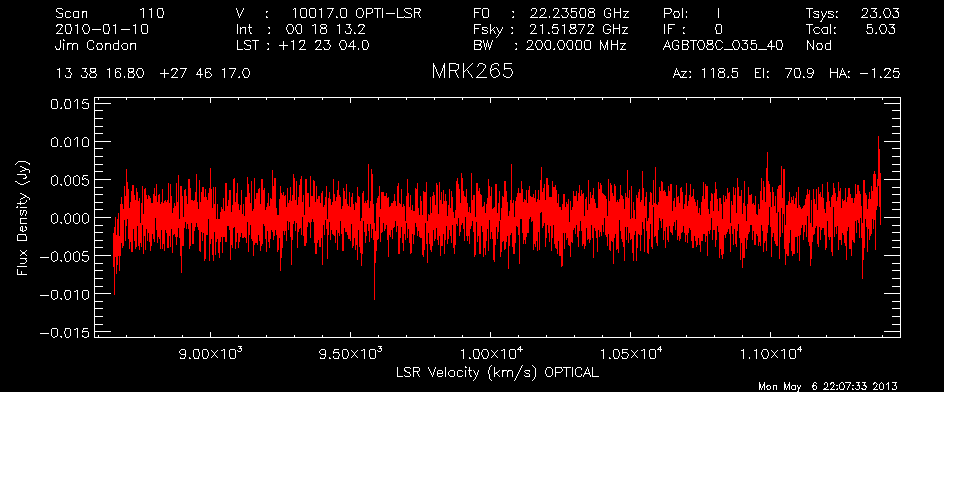
Task: Click the IF : 0 entry
Action: (x=693, y=29)
